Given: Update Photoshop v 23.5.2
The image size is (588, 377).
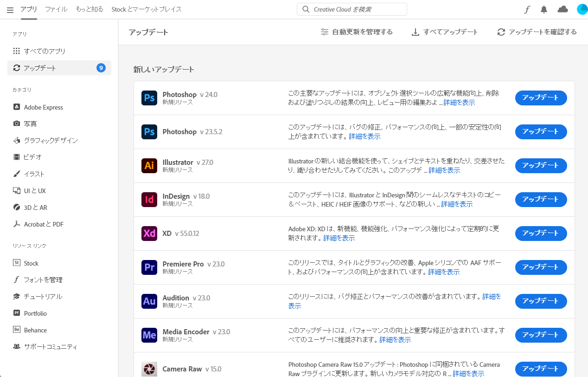Looking at the screenshot, I should point(541,132).
